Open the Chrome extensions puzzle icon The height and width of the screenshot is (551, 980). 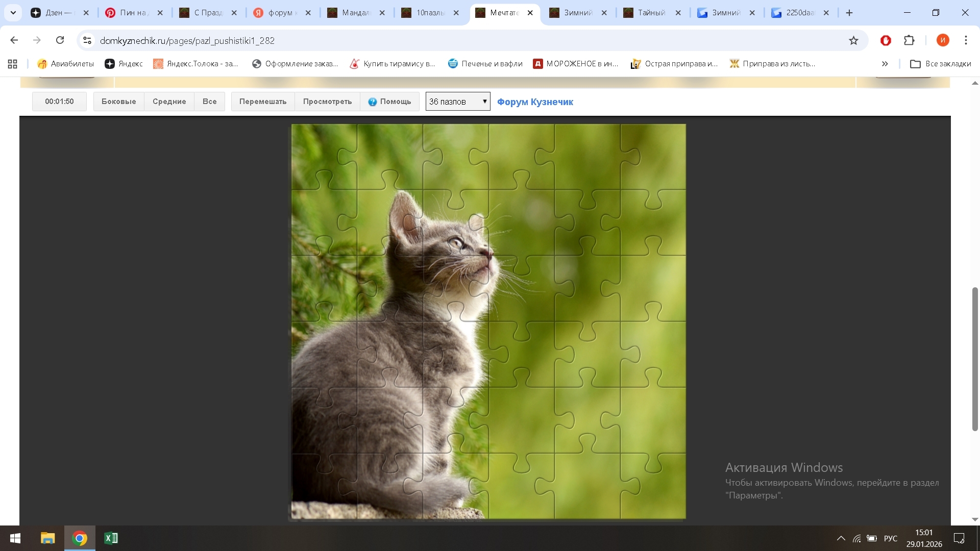[909, 40]
